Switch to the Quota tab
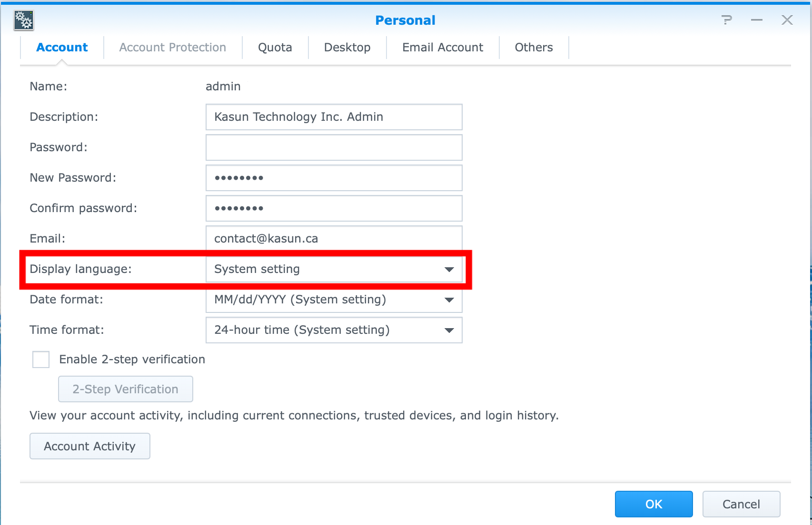 click(x=275, y=48)
